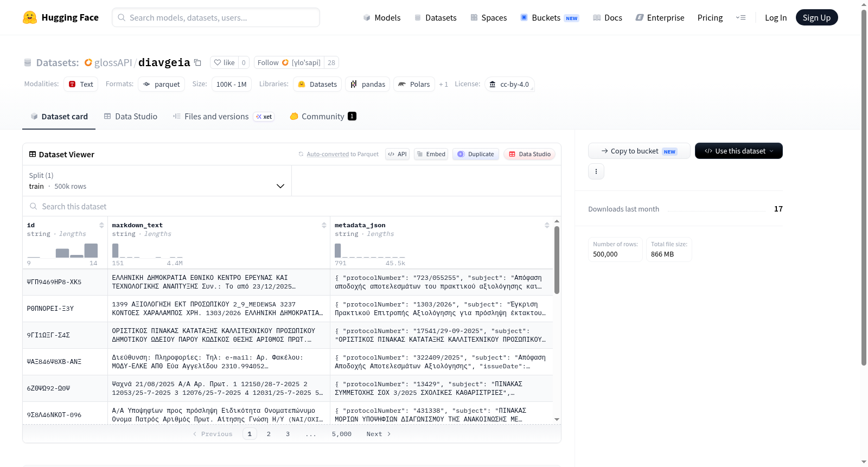
Task: Open the three-dot more options button
Action: point(596,171)
